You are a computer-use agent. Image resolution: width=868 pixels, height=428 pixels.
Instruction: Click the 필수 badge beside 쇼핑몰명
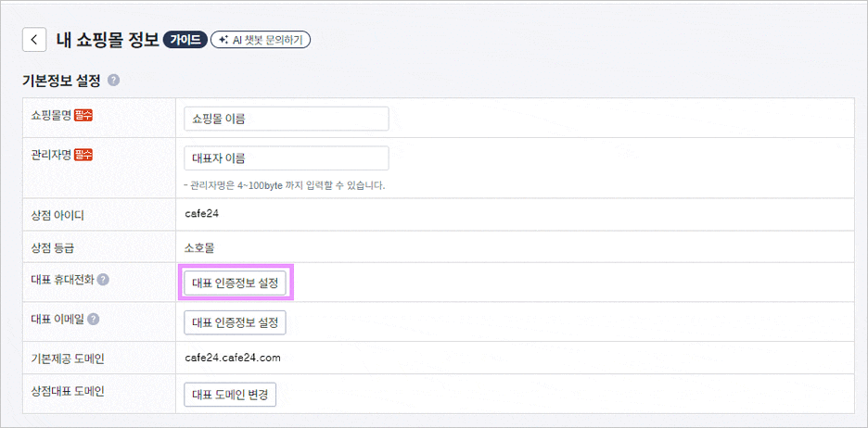click(83, 116)
